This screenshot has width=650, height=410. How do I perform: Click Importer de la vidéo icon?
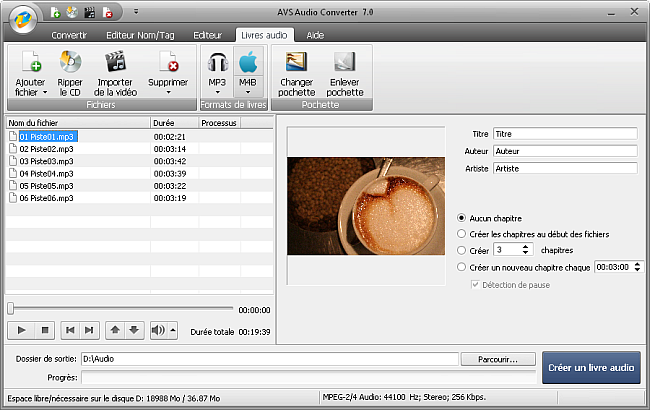tap(115, 61)
